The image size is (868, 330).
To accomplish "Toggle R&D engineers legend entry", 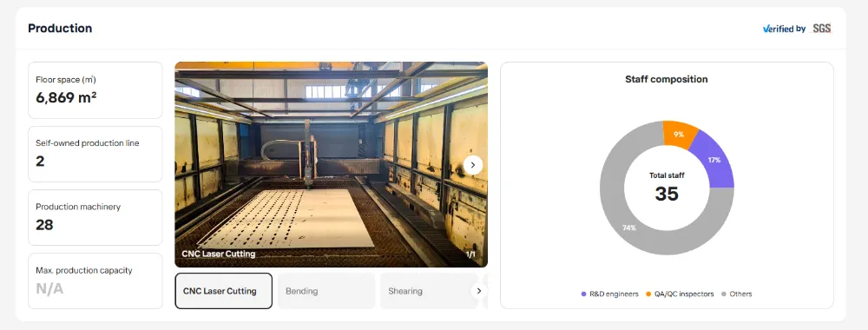I will (x=609, y=294).
